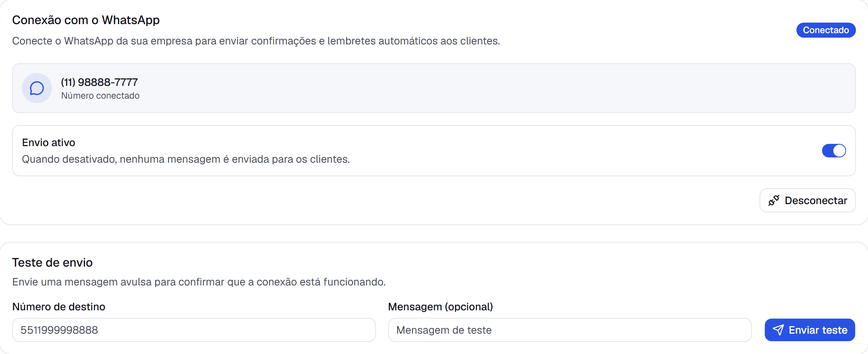
Task: Click the Enviar teste button
Action: point(810,330)
